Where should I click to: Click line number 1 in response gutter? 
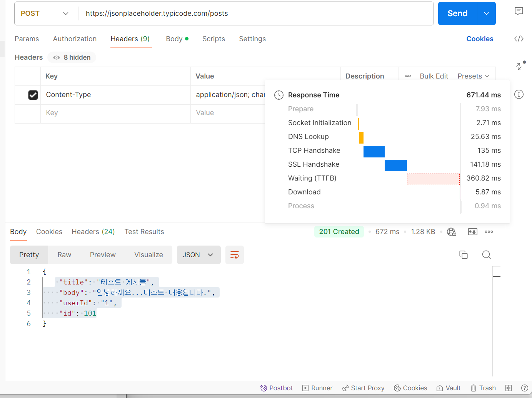[x=28, y=272]
